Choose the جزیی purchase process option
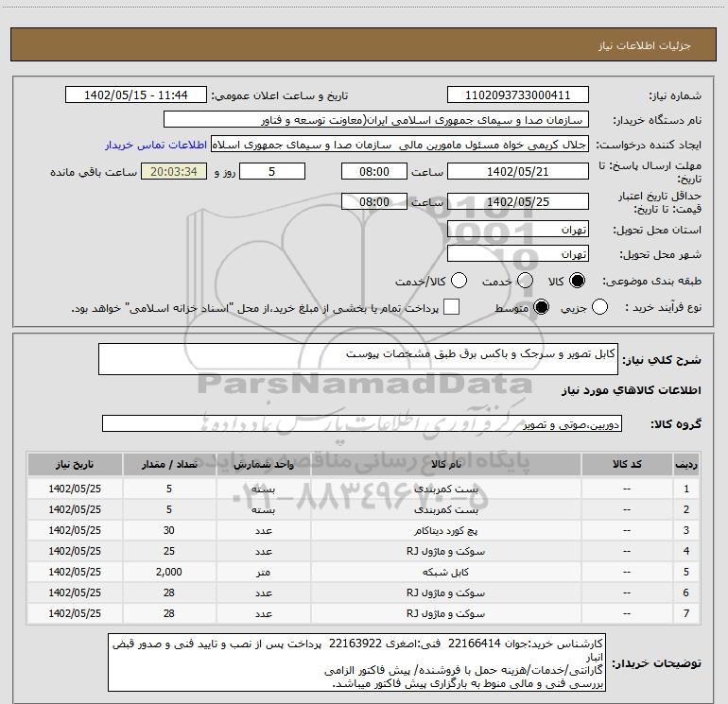The width and height of the screenshot is (728, 704). pyautogui.click(x=599, y=307)
